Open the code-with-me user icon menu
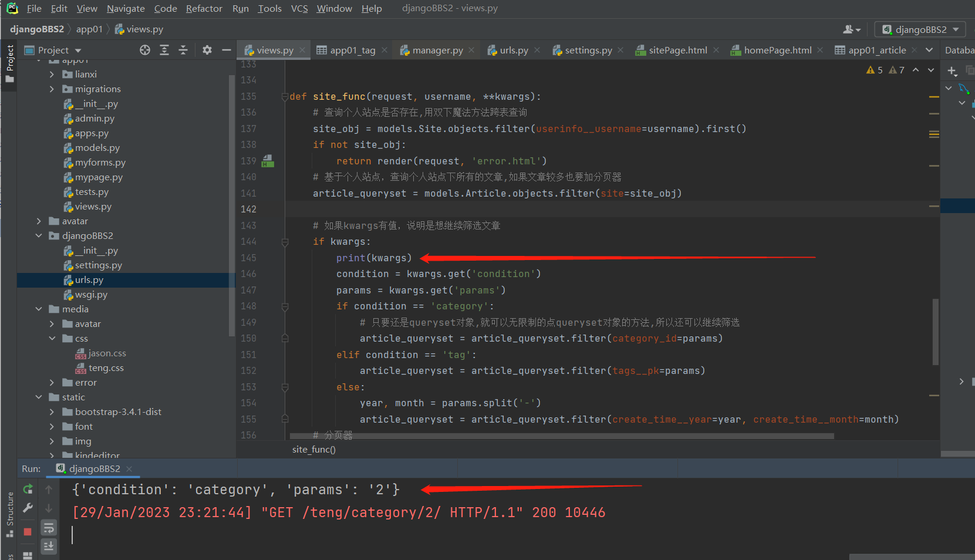 pos(852,29)
